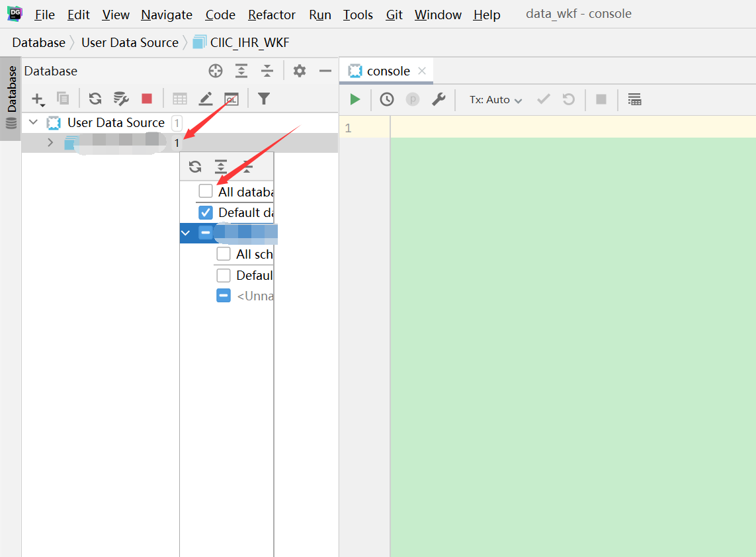Screen dimensions: 756x557
Task: Open table editor grid icon
Action: [180, 99]
